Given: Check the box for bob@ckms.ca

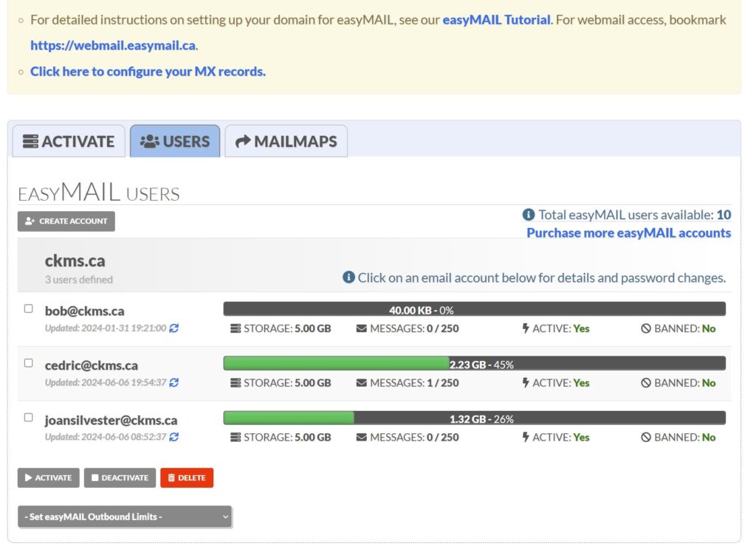Looking at the screenshot, I should point(29,308).
